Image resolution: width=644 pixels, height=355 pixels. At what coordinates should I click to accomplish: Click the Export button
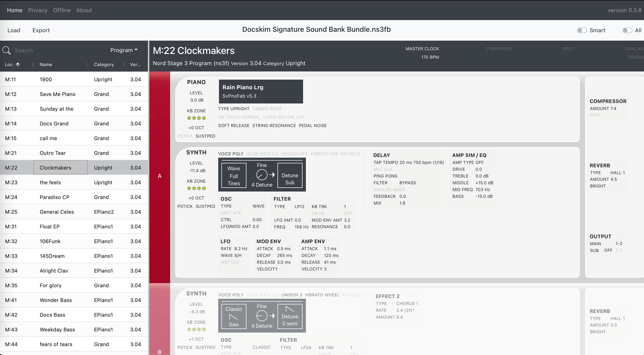(x=41, y=30)
